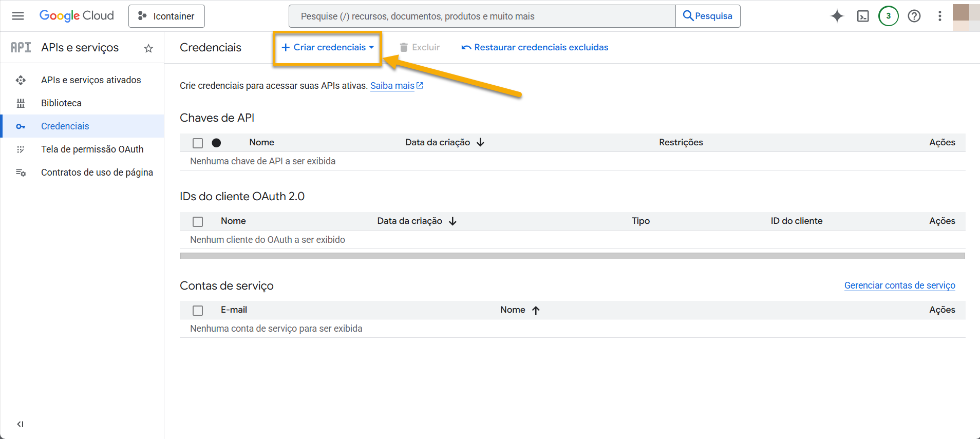Go to APIs e serviços ativados
Screen dimensions: 980x439
[82, 80]
